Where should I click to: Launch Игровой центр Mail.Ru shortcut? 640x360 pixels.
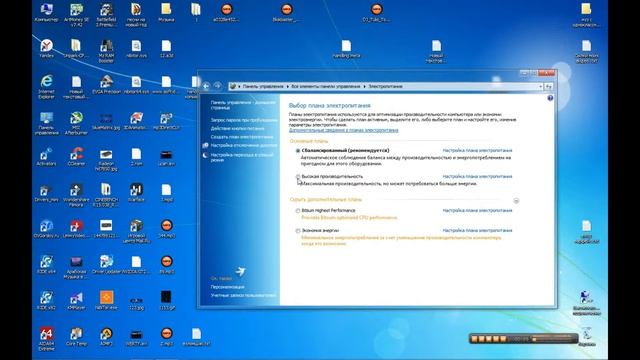tap(136, 231)
